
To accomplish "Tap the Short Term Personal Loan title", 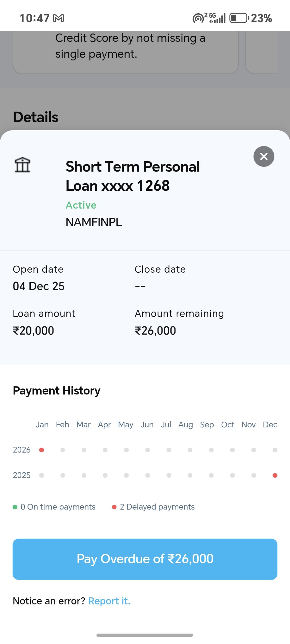I will tap(133, 176).
